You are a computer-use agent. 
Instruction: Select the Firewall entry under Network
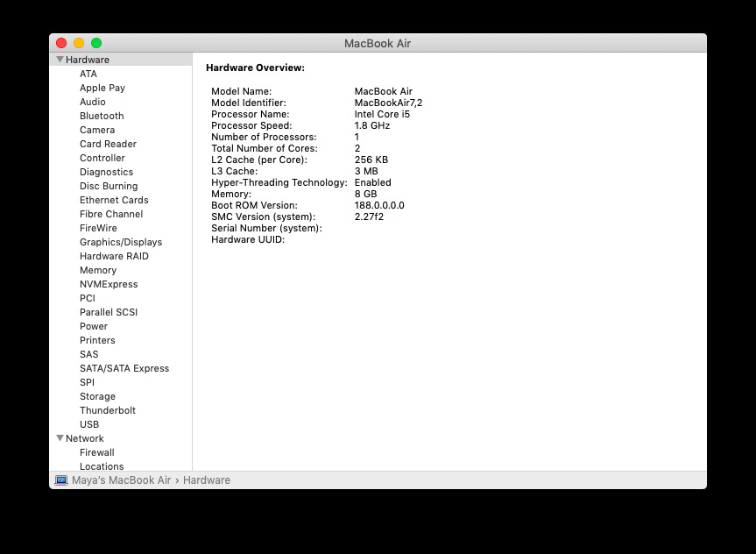[96, 452]
